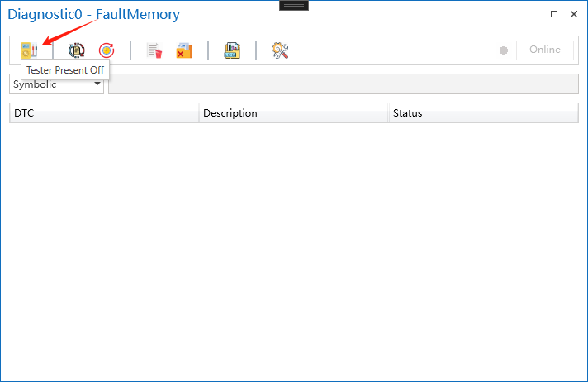Sort by the Description column header
This screenshot has height=382, width=588.
(x=293, y=113)
